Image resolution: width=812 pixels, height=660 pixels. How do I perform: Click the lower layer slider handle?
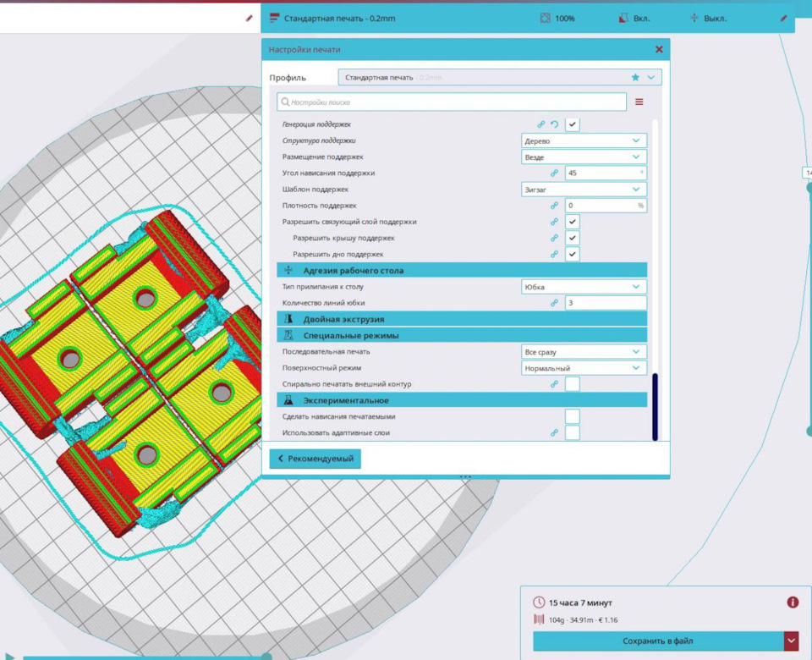(809, 431)
